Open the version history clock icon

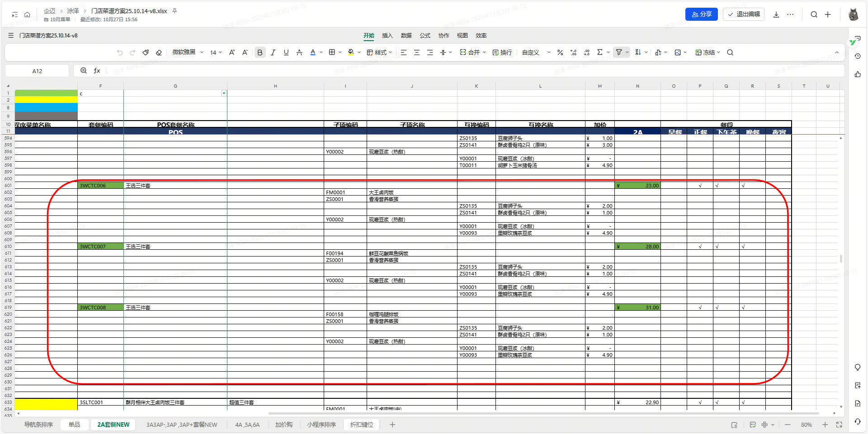(x=858, y=56)
